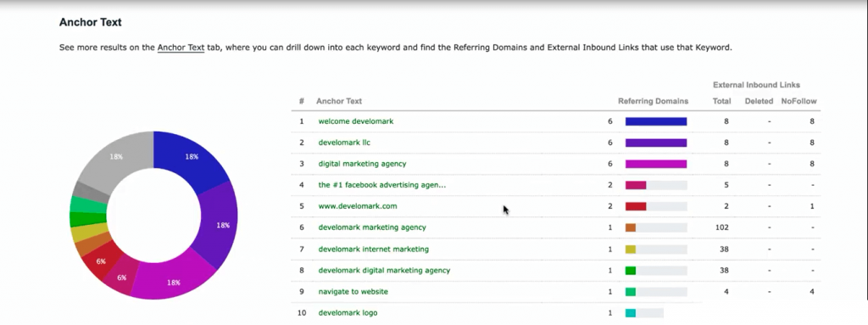Image resolution: width=868 pixels, height=325 pixels.
Task: Open 'welcome develomark' anchor text link
Action: click(x=356, y=120)
